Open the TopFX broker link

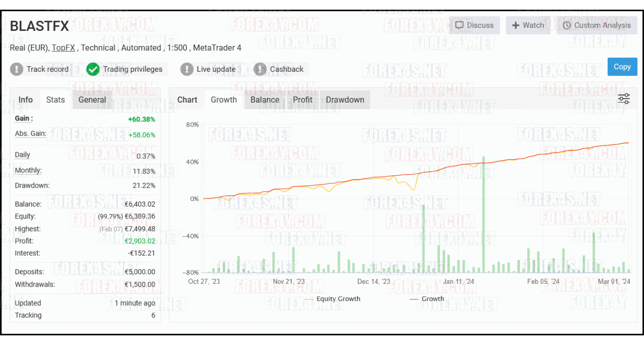point(63,47)
